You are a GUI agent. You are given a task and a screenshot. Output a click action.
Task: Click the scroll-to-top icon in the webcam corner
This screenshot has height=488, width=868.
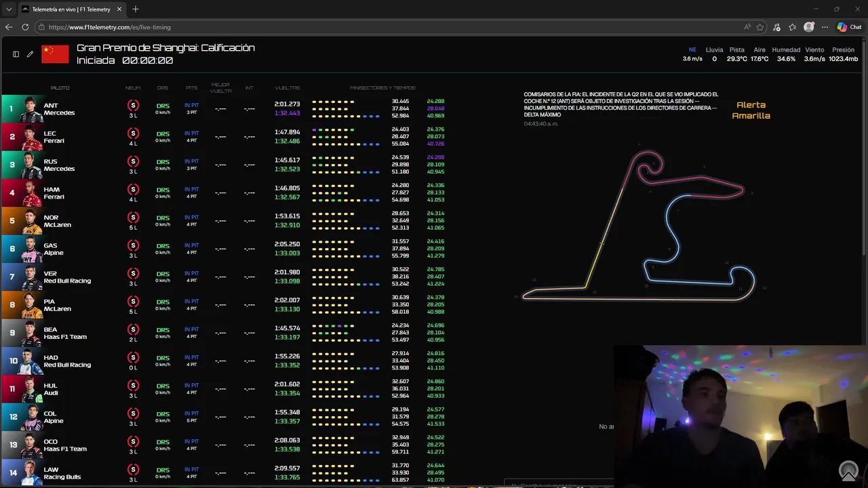[x=848, y=470]
